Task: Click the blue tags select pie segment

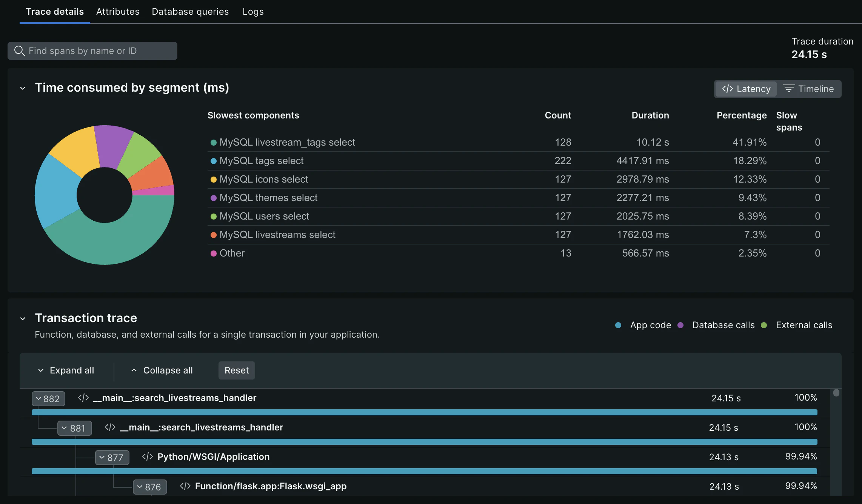Action: pyautogui.click(x=57, y=192)
